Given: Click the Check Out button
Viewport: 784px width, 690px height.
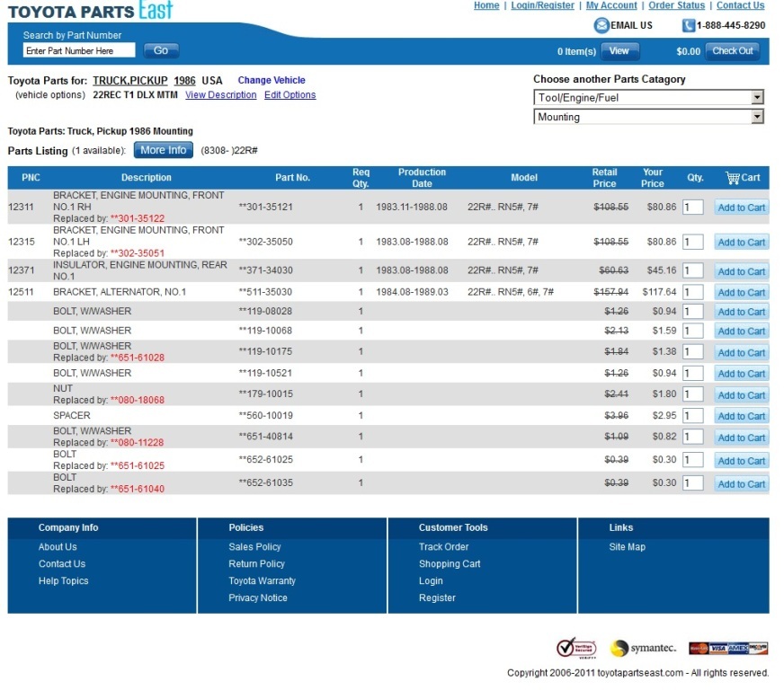Looking at the screenshot, I should coord(733,51).
